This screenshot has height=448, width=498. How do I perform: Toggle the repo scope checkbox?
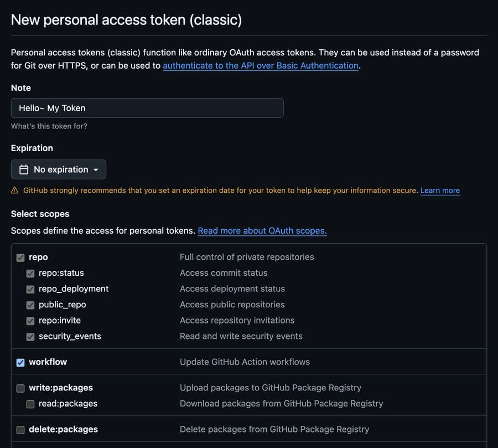point(20,258)
